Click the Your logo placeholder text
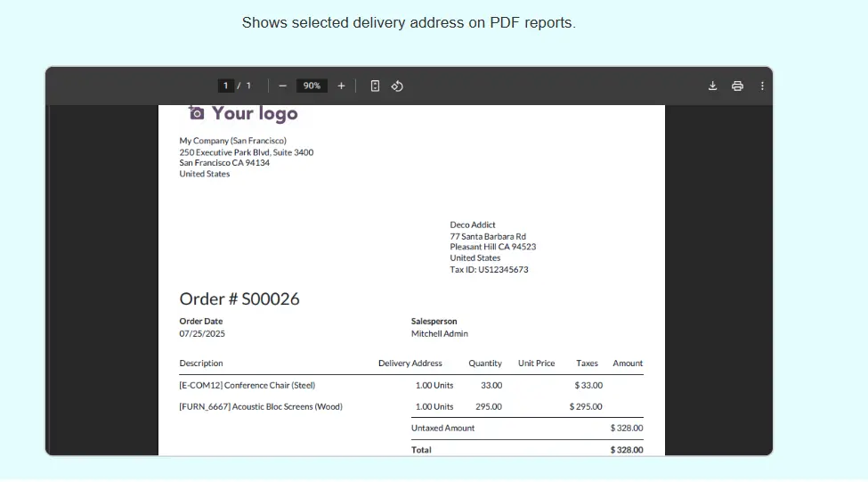The height and width of the screenshot is (482, 868). pos(255,113)
